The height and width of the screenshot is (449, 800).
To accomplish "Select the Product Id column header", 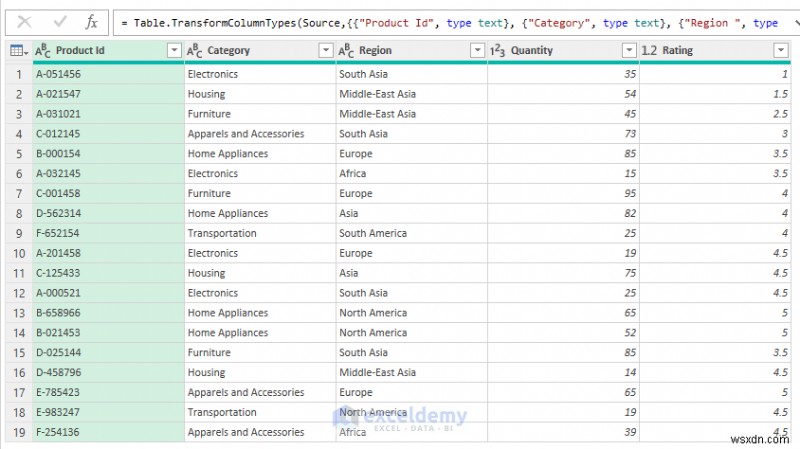I will (108, 51).
